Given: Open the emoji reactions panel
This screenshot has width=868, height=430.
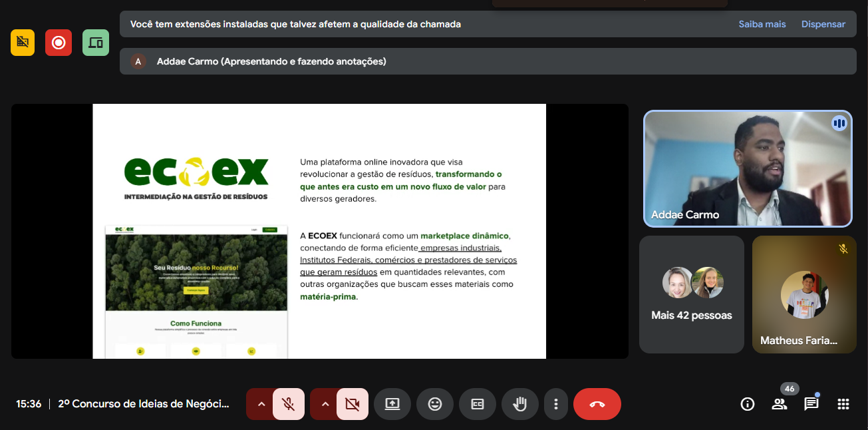Looking at the screenshot, I should (x=435, y=404).
